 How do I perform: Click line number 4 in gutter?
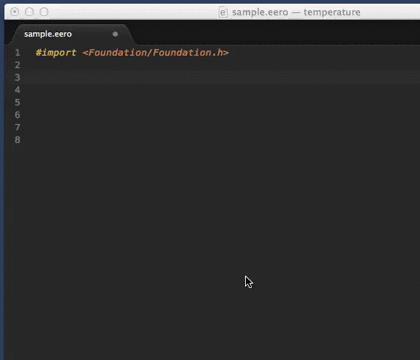coord(17,90)
